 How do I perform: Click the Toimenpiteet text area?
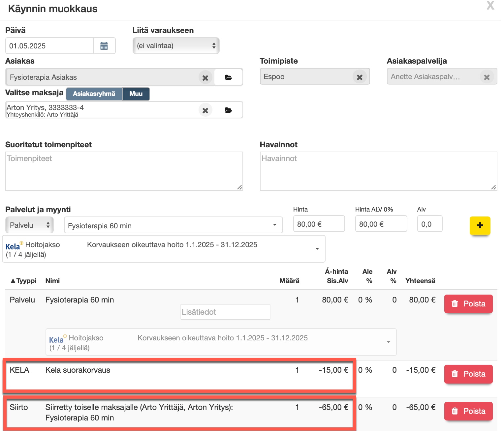tap(124, 171)
